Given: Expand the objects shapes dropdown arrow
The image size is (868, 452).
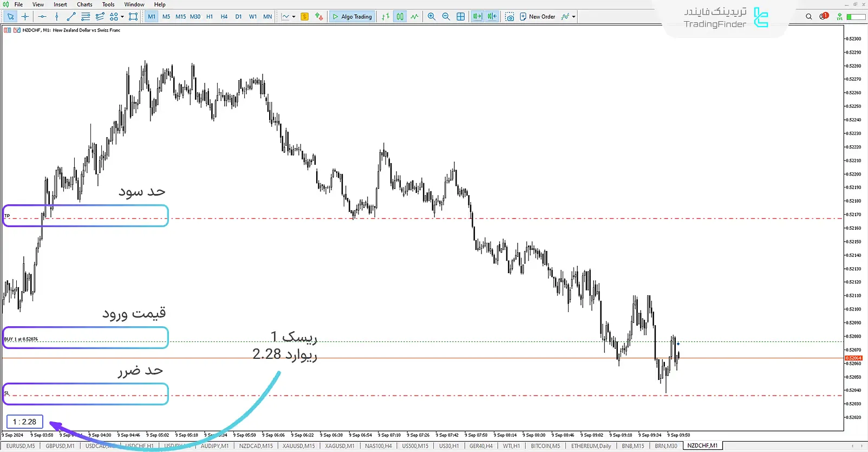Looking at the screenshot, I should tap(122, 17).
